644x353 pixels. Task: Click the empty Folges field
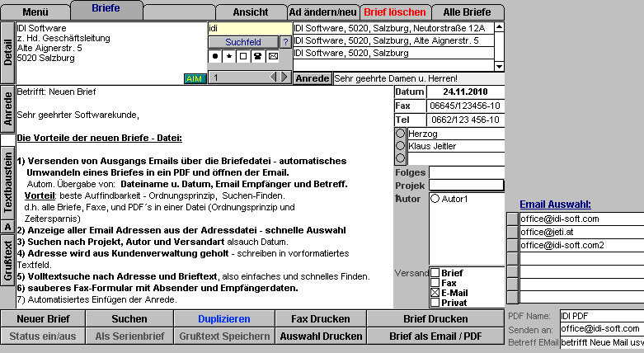point(467,172)
